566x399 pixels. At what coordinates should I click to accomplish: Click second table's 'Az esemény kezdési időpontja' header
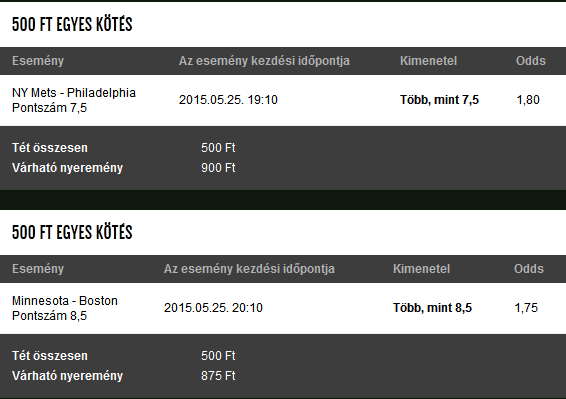pyautogui.click(x=249, y=269)
